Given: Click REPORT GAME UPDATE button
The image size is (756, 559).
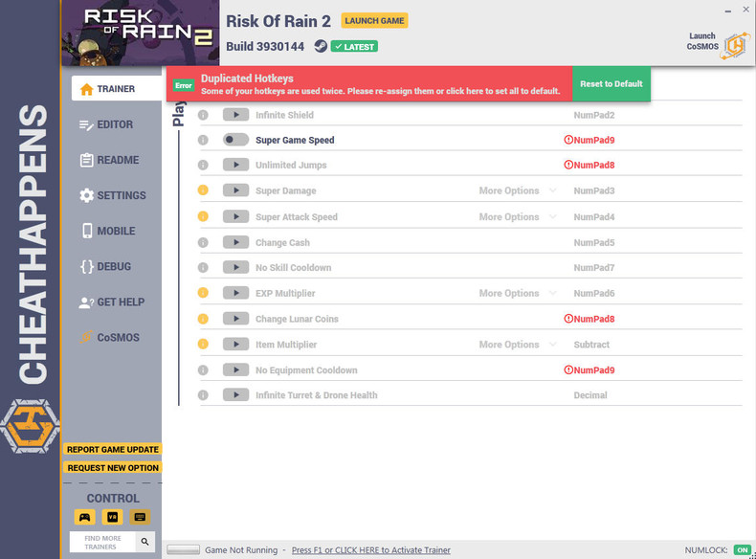Looking at the screenshot, I should pos(113,449).
